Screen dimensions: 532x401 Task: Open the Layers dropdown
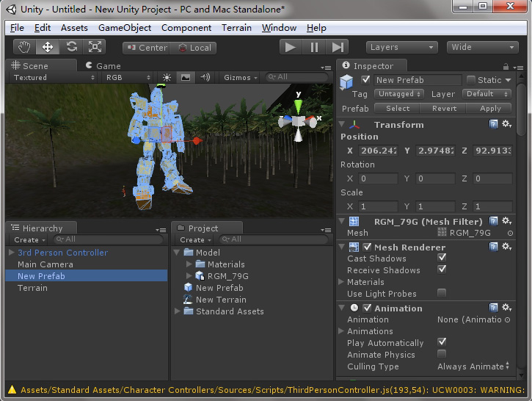(401, 47)
